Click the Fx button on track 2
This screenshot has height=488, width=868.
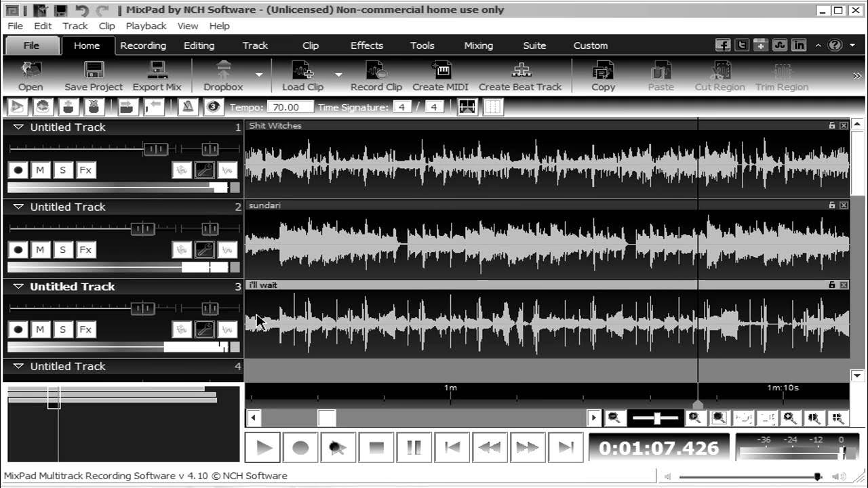tap(85, 250)
